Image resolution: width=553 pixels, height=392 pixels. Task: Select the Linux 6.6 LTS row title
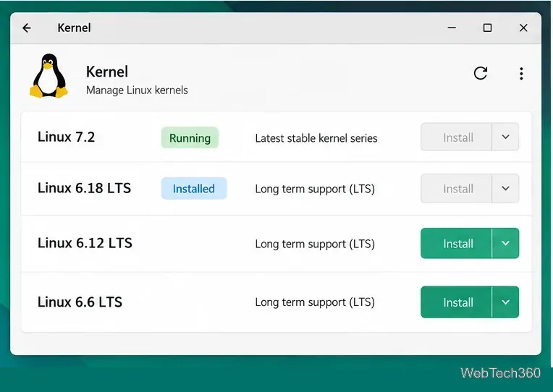tap(80, 302)
